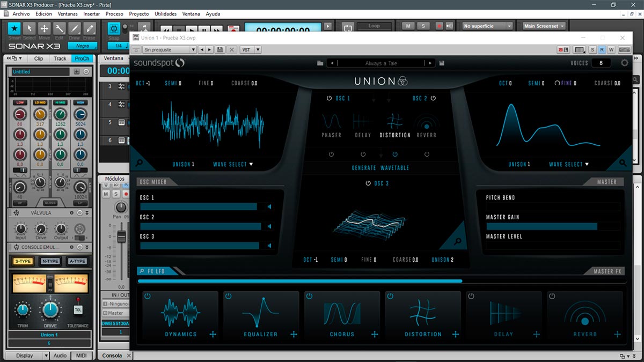Screen dimensions: 644x362
Task: Open Archivo menu
Action: click(x=21, y=13)
